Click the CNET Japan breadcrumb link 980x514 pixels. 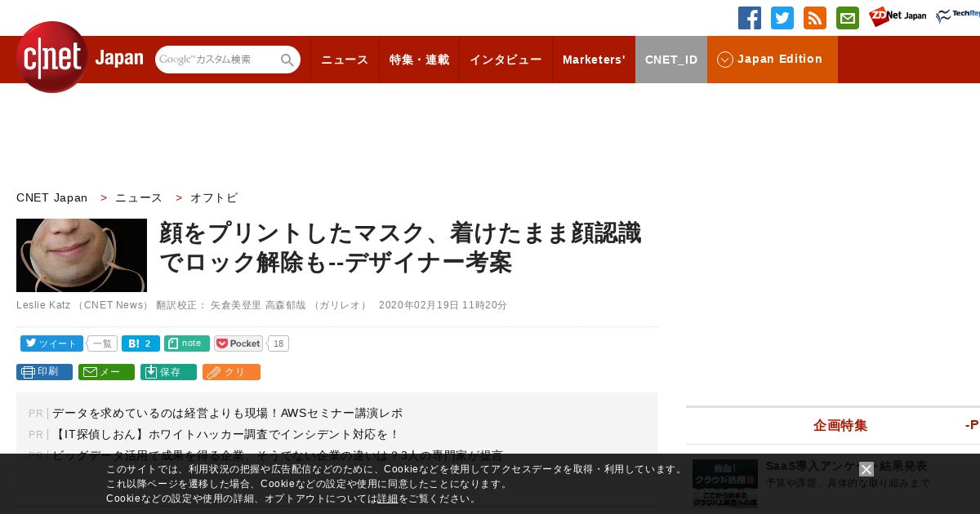51,197
